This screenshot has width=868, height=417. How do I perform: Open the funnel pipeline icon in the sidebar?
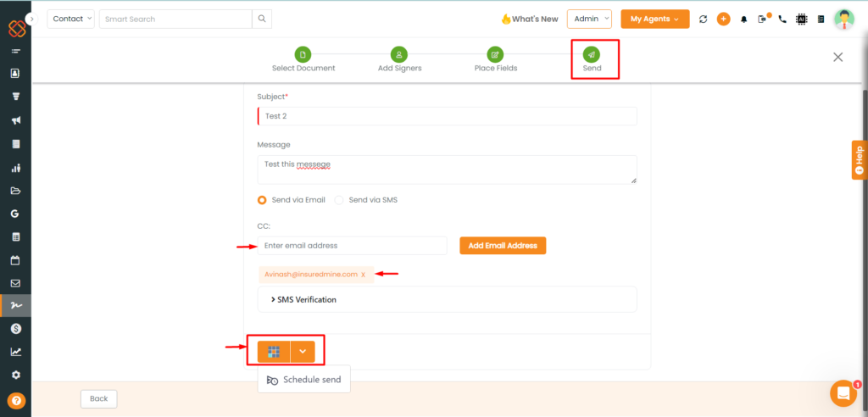pos(15,97)
